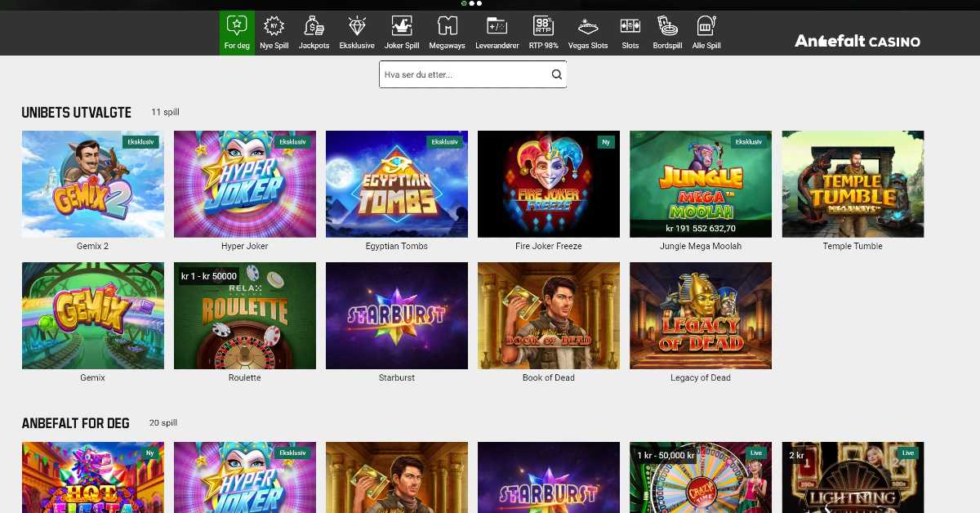Open the Gemix 2 game thumbnail
Image resolution: width=980 pixels, height=513 pixels.
93,184
